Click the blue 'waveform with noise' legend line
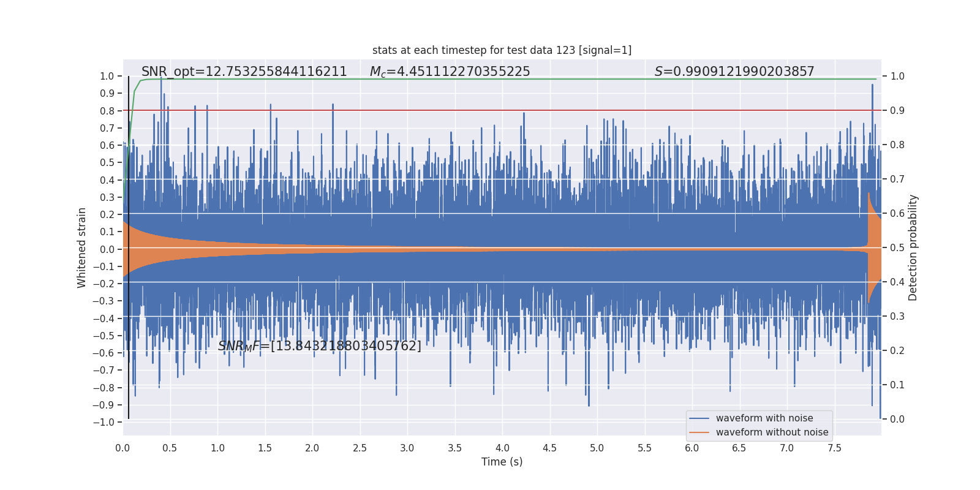 tap(699, 418)
